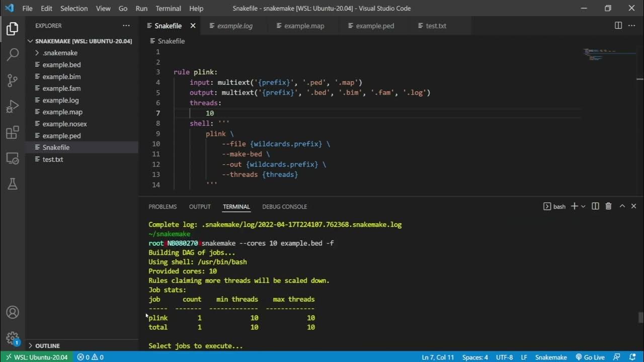Viewport: 644px width, 362px height.
Task: Select the bash terminal label
Action: [x=554, y=206]
